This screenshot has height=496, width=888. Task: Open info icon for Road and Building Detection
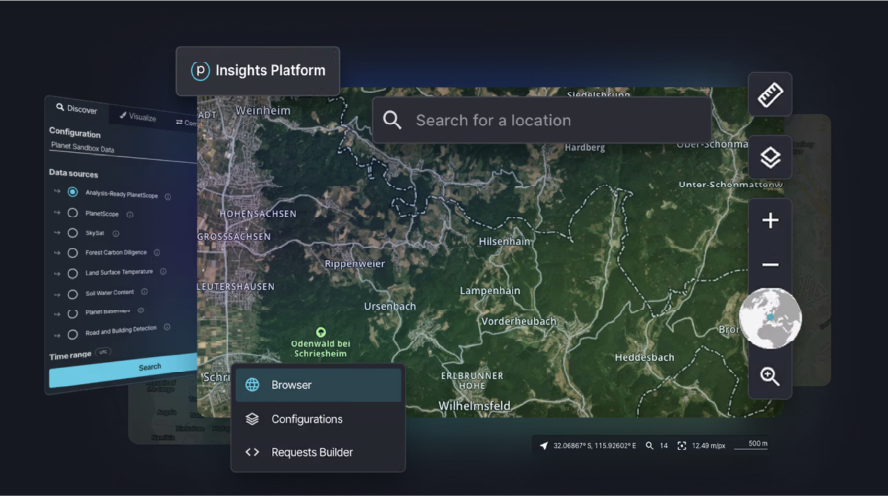click(x=167, y=327)
